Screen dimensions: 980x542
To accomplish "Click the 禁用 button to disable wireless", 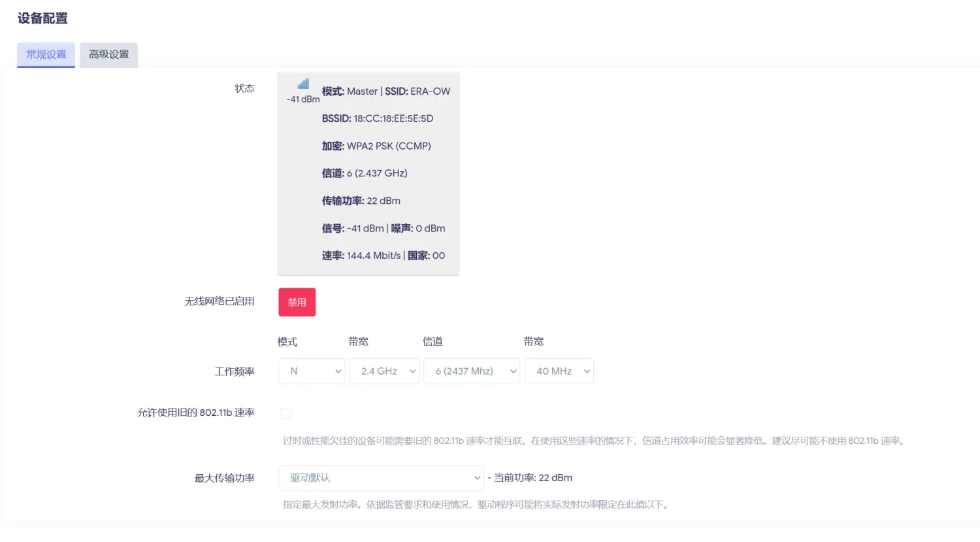I will pyautogui.click(x=297, y=302).
